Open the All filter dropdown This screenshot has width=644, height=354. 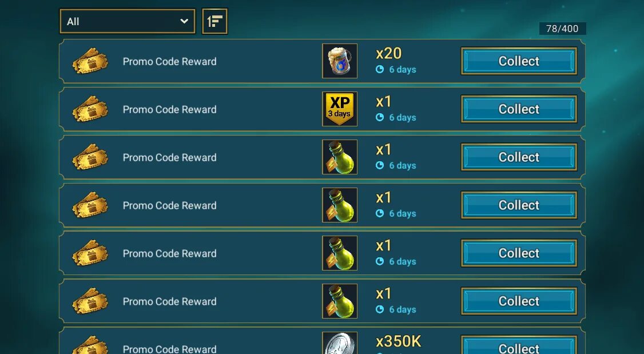point(128,21)
